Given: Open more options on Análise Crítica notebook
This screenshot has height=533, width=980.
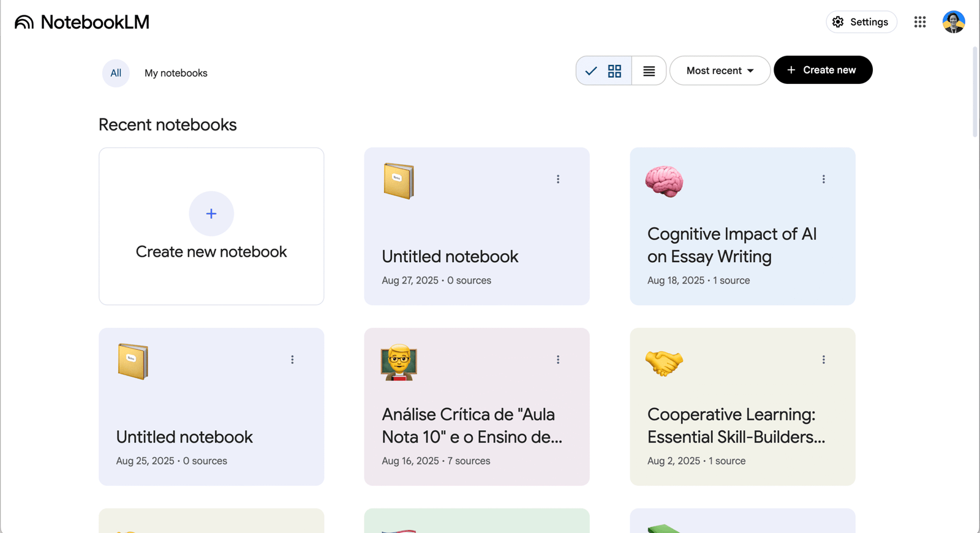Looking at the screenshot, I should [x=557, y=360].
